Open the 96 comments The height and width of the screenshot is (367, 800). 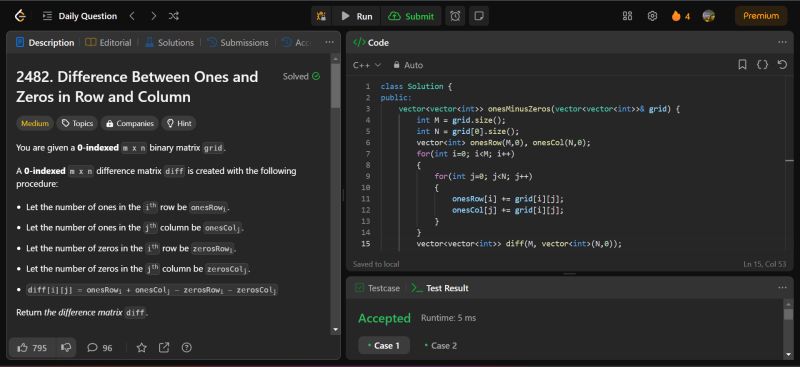pos(99,348)
